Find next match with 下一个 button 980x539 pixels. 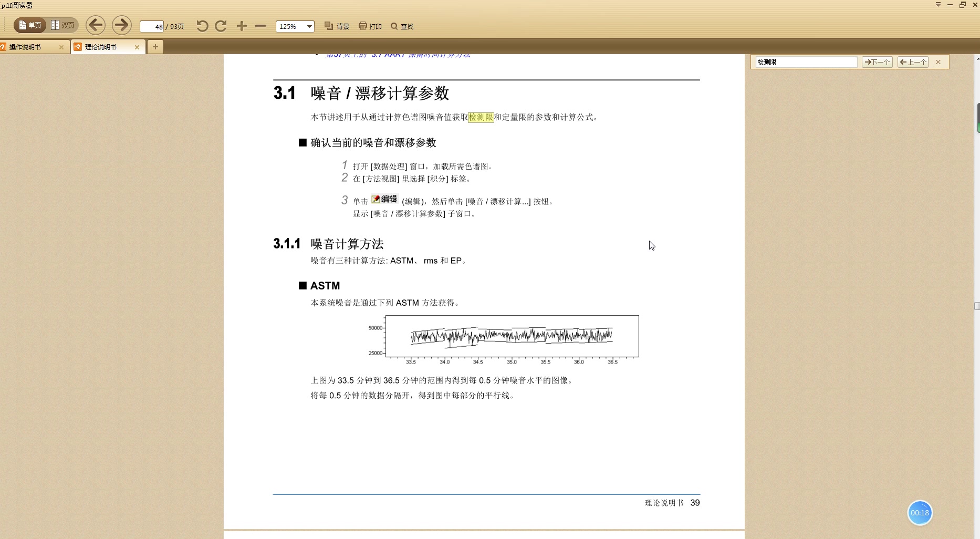pos(877,62)
